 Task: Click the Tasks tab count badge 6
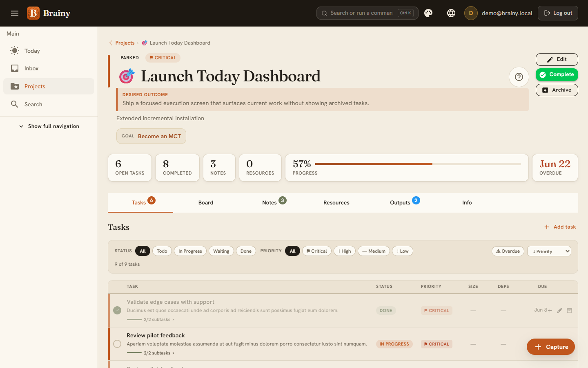[151, 200]
